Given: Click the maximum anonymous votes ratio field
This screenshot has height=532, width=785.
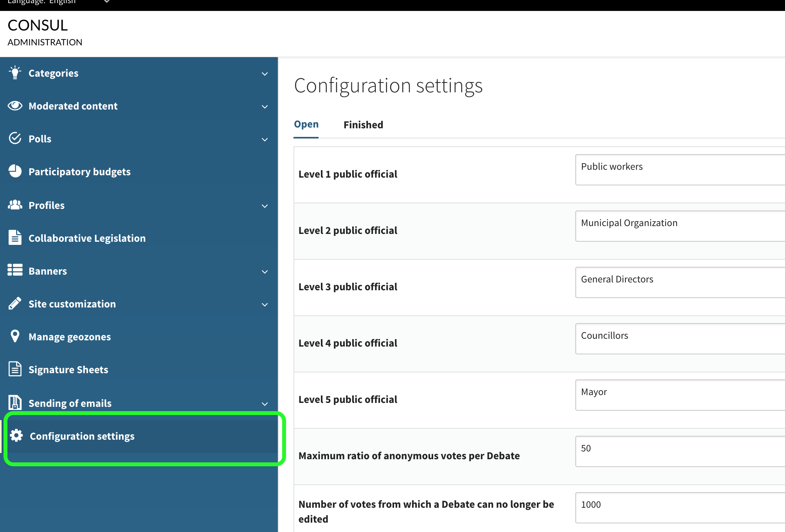Looking at the screenshot, I should click(x=679, y=451).
